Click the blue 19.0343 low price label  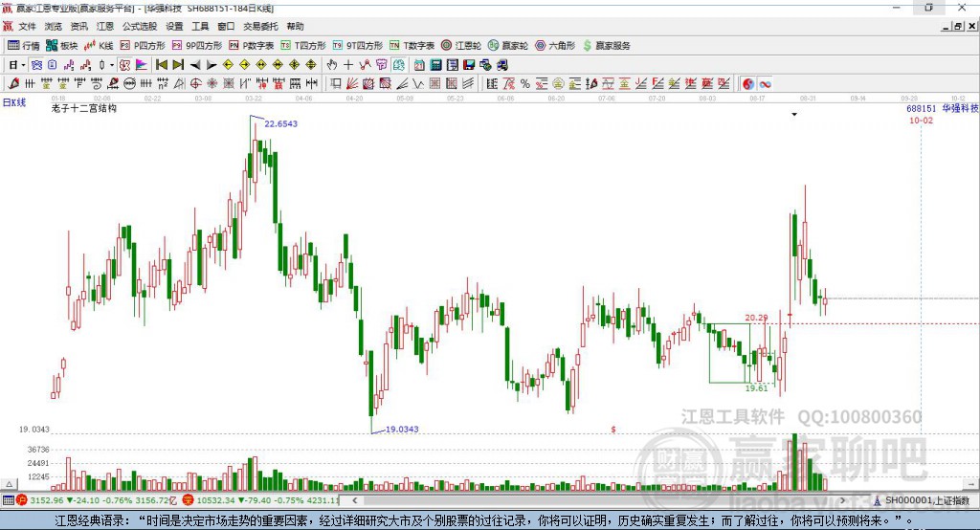tap(402, 430)
